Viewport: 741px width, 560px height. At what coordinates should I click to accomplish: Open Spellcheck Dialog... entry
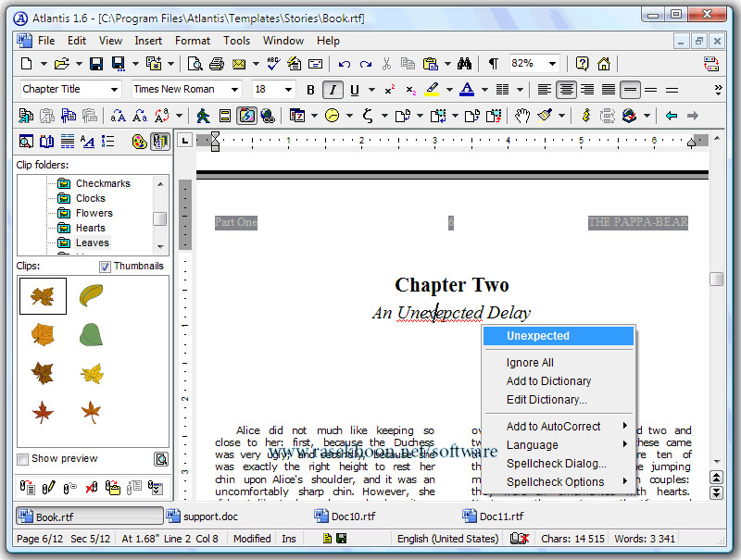[x=559, y=464]
